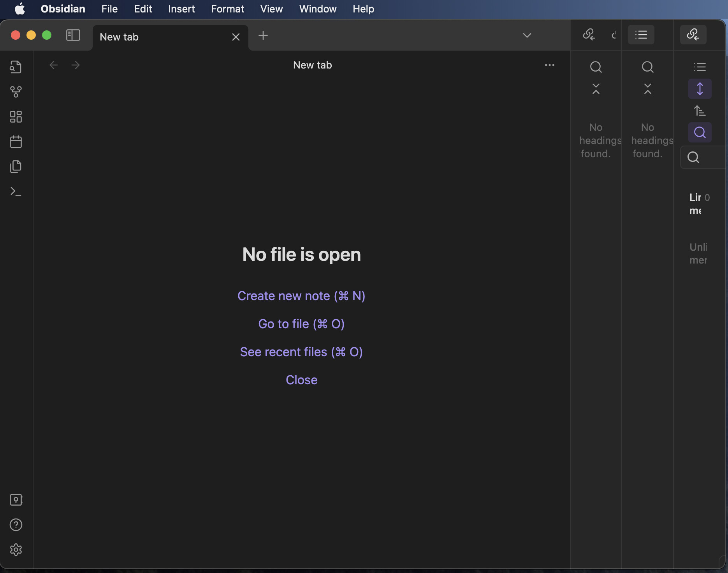Viewport: 728px width, 573px height.
Task: Toggle show more context in backlinks pane
Action: click(x=700, y=89)
